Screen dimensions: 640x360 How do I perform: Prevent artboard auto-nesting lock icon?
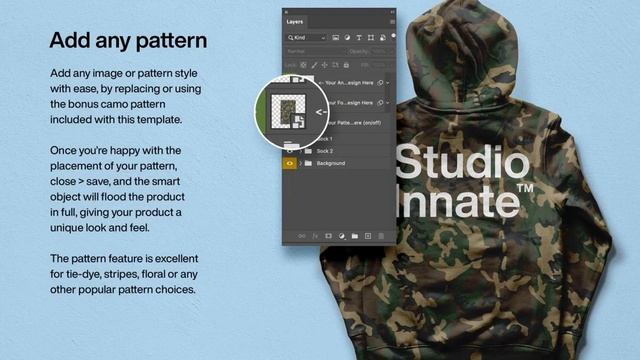[x=335, y=65]
